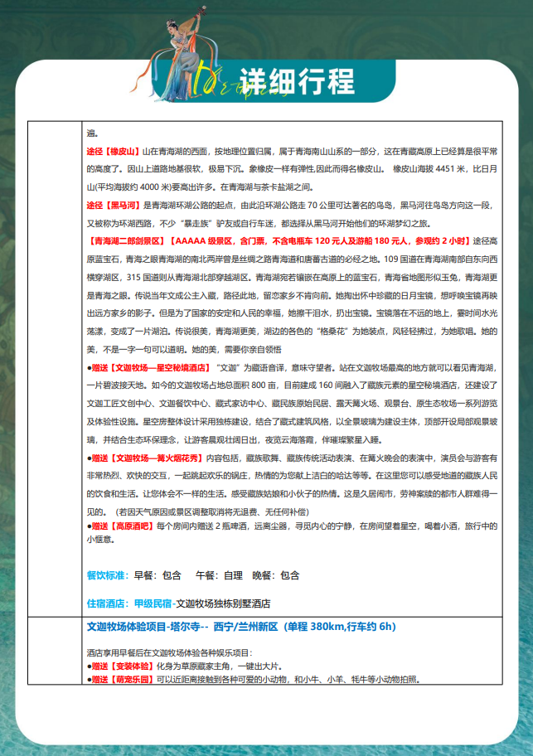The image size is (533, 756).
Task: Click the note 若因天气原因或景区调整取消将无退费
Action: coord(187,512)
